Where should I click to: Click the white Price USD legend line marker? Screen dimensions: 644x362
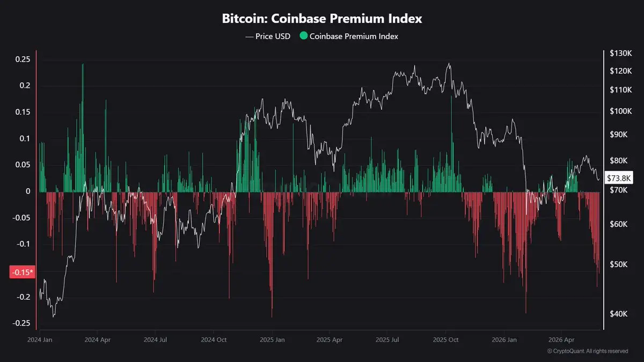(250, 36)
